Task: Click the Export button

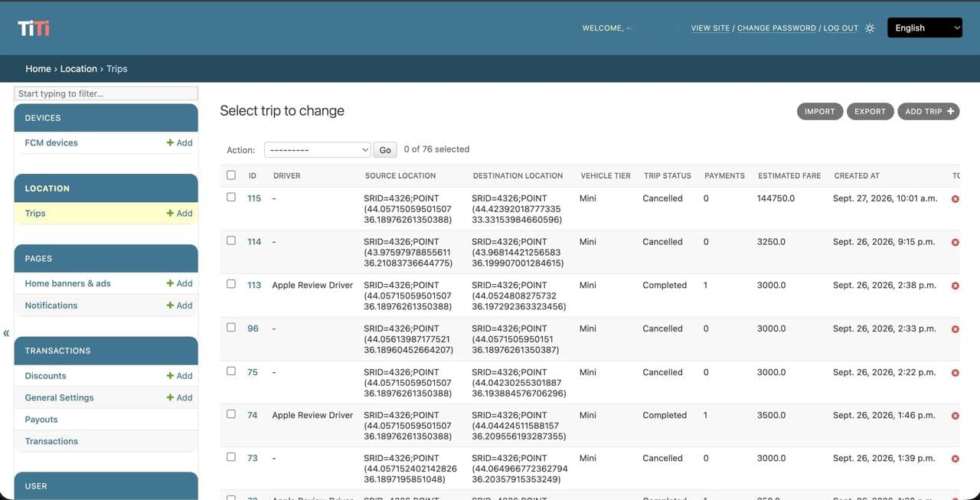Action: (870, 112)
